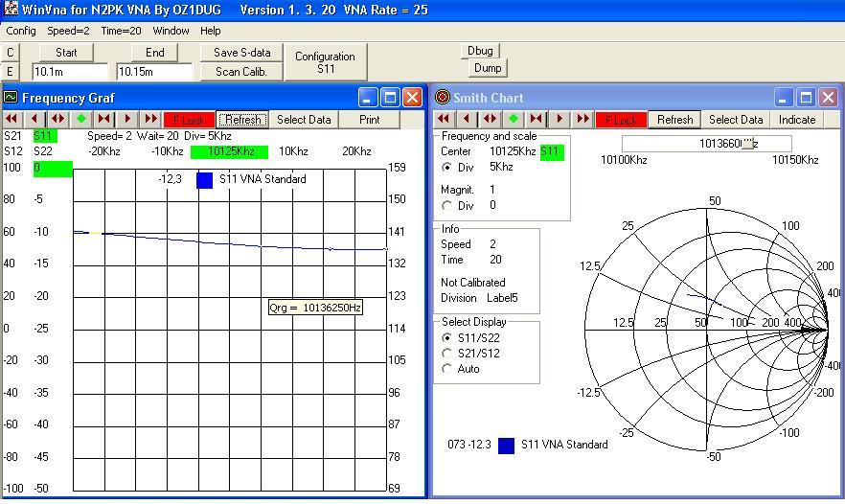Screen dimensions: 845x504
Task: Click the Dbug button
Action: coord(480,51)
